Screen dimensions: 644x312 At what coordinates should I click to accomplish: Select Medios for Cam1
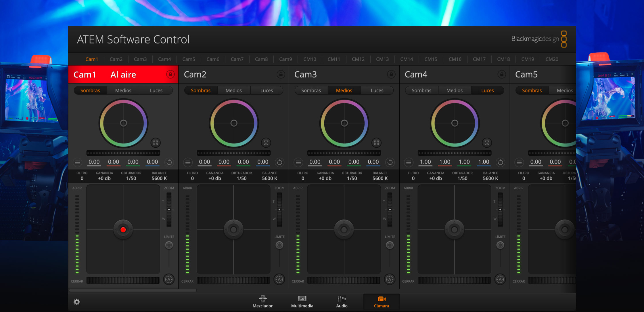coord(123,90)
